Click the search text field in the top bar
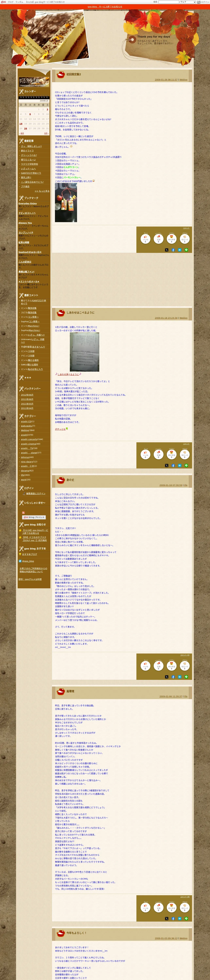The height and width of the screenshot is (980, 210). pyautogui.click(x=168, y=2)
